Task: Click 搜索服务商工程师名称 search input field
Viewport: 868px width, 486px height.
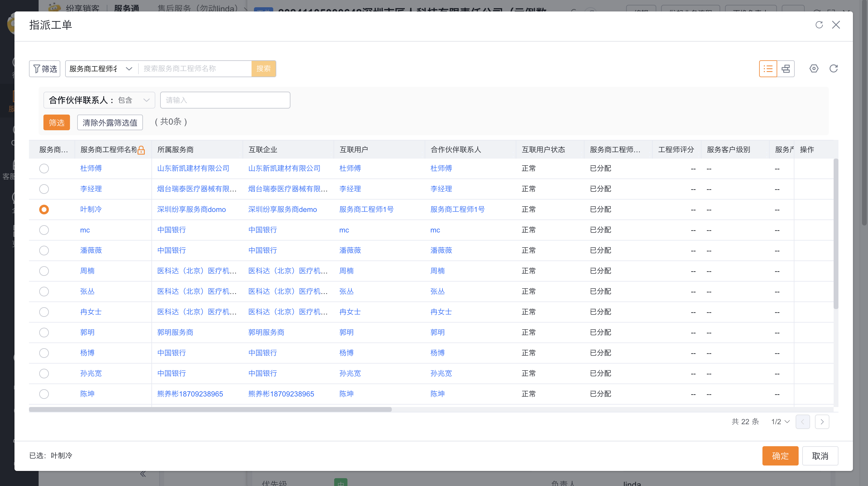Action: pos(195,69)
